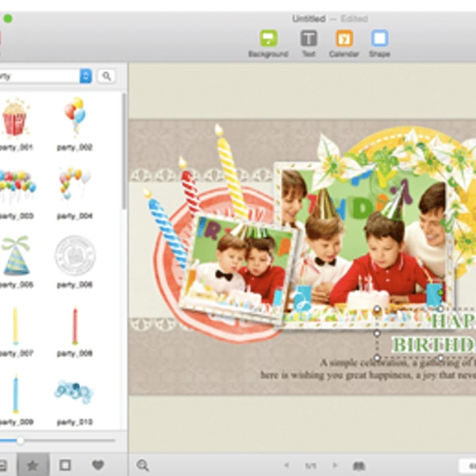Viewport: 476px width, 476px height.
Task: Select the Text tool icon
Action: 309,39
